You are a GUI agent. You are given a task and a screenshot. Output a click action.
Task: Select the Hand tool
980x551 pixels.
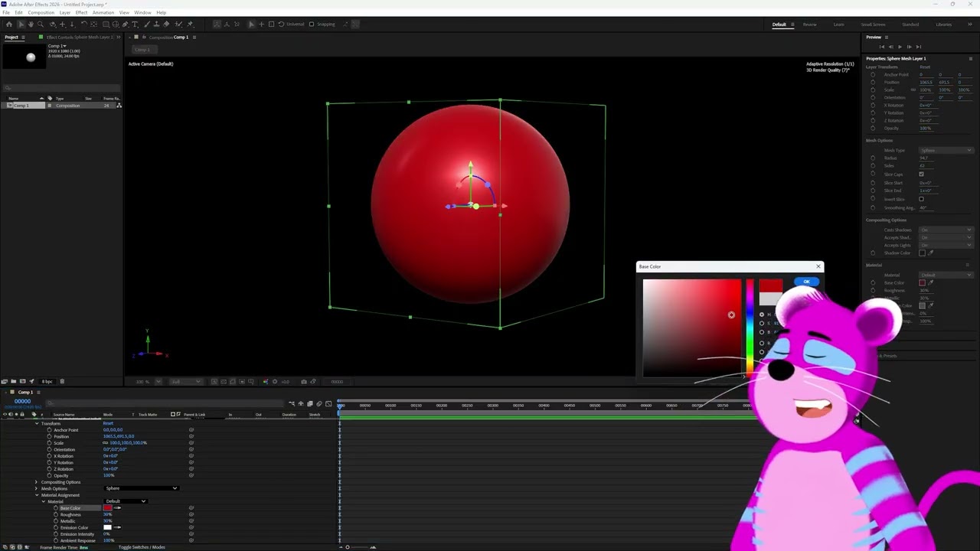point(31,24)
